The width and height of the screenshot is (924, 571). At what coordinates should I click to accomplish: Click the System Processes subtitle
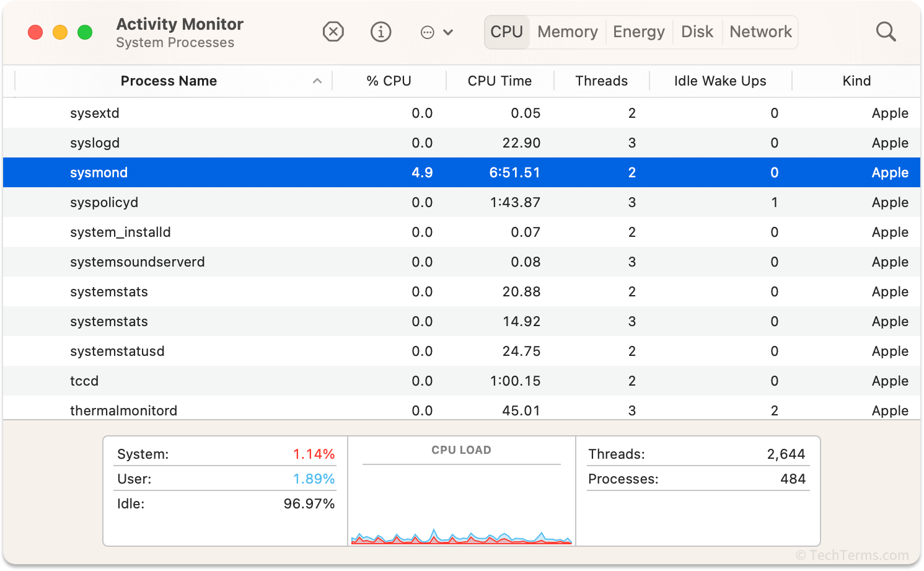pyautogui.click(x=175, y=43)
